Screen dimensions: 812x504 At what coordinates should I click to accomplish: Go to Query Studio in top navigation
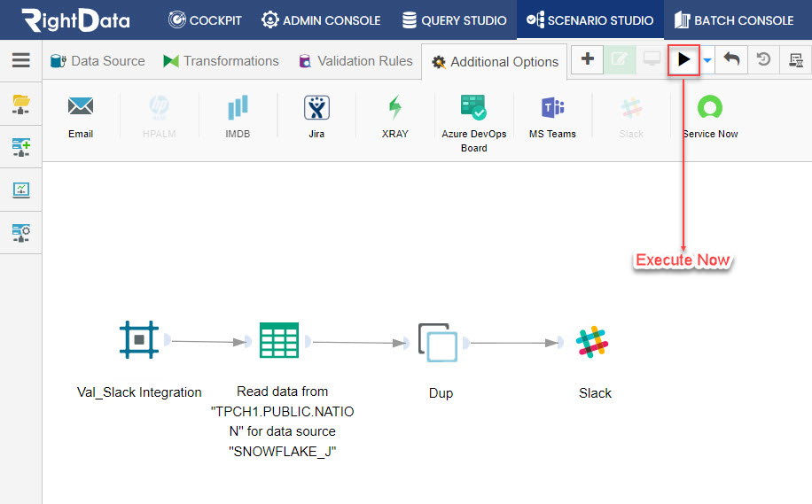(x=454, y=20)
